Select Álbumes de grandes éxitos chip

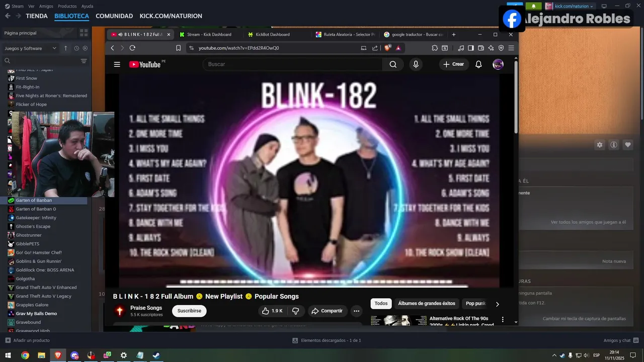427,304
